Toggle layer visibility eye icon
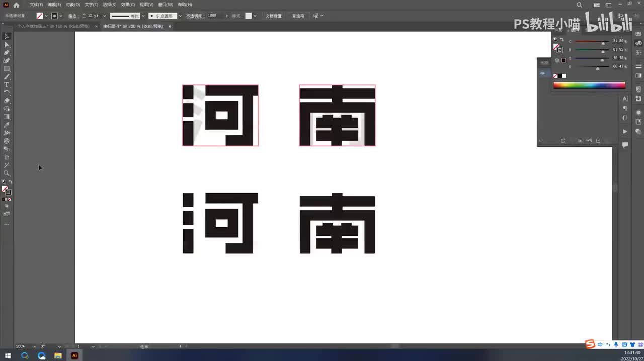The height and width of the screenshot is (361, 644). [542, 73]
